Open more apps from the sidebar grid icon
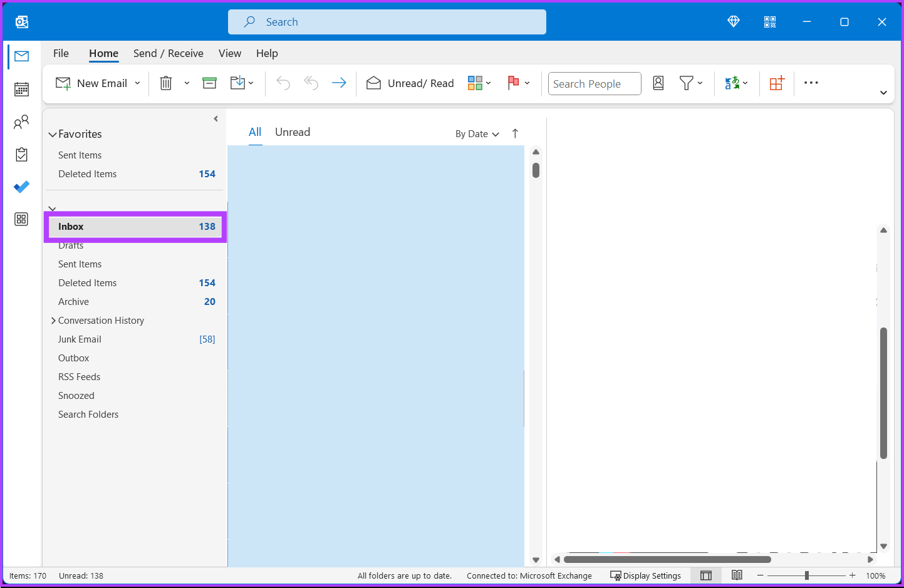This screenshot has height=588, width=904. click(21, 219)
